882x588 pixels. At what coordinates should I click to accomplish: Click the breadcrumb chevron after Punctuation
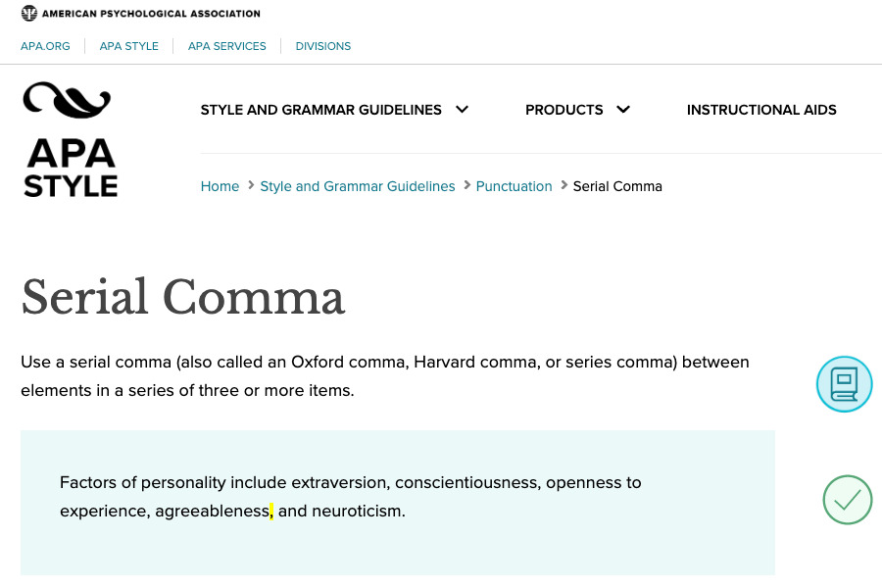click(x=563, y=184)
